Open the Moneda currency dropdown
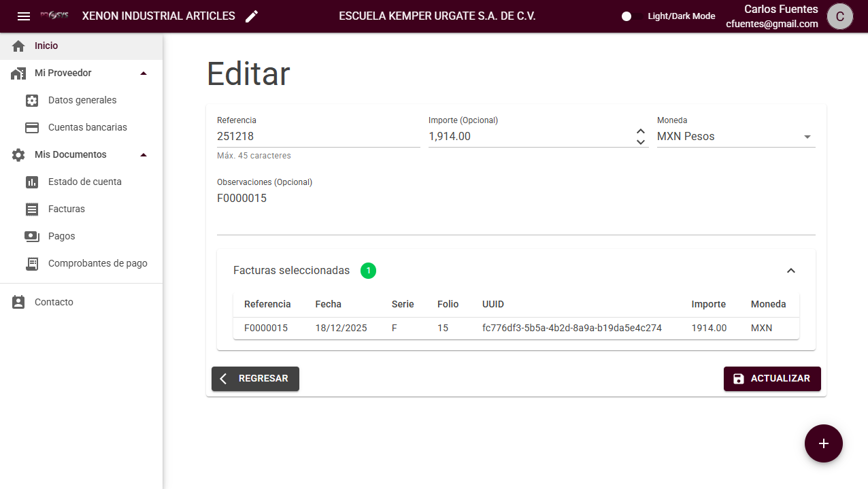Image resolution: width=868 pixels, height=489 pixels. (x=735, y=137)
